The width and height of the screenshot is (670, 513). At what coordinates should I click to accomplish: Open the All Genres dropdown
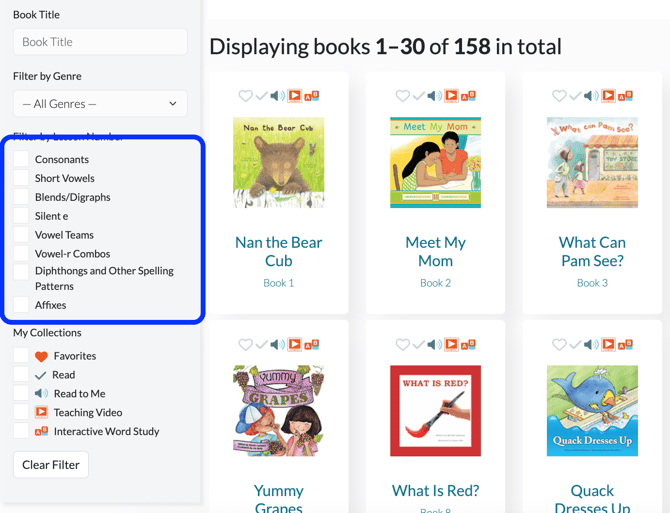(x=100, y=103)
